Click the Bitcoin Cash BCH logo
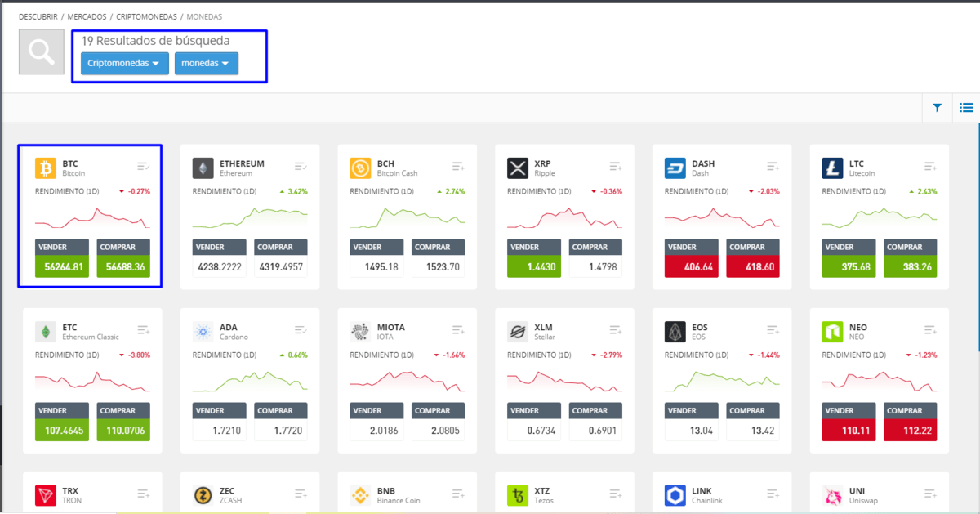This screenshot has width=980, height=514. pyautogui.click(x=360, y=168)
